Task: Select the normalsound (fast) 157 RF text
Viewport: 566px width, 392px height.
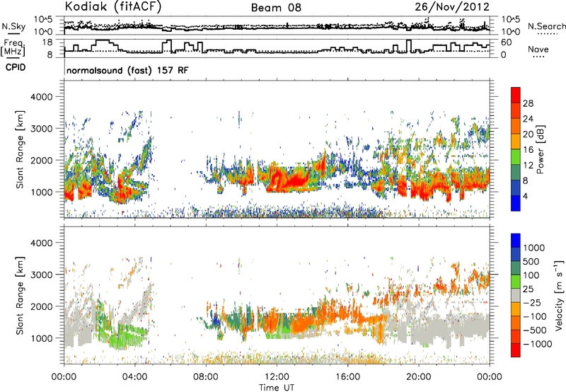Action: point(127,70)
